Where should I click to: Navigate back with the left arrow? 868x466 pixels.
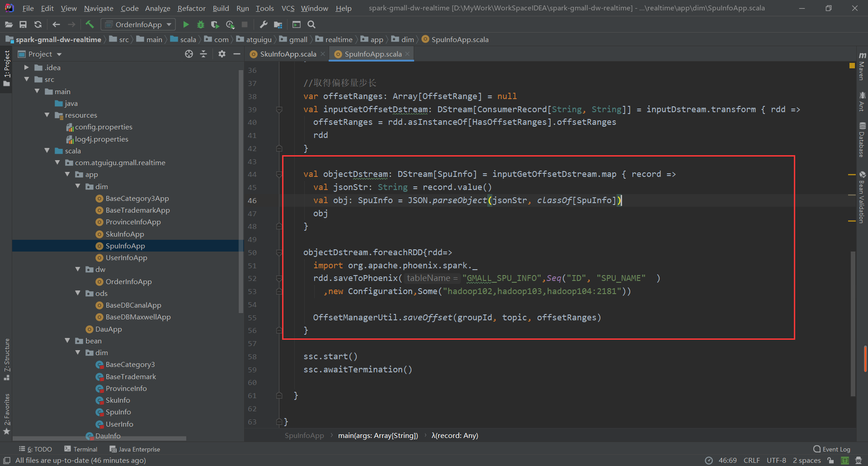56,24
